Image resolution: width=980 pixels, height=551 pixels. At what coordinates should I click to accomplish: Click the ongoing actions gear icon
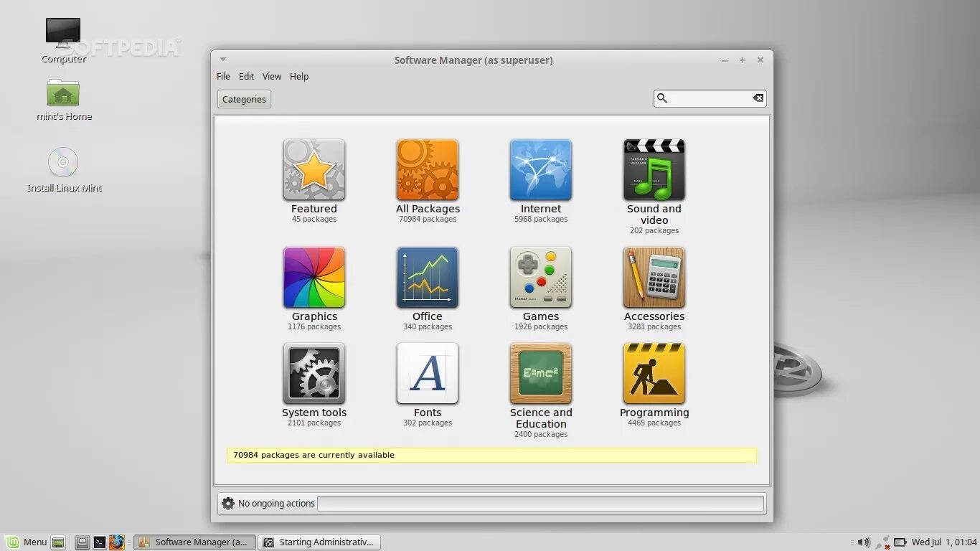click(228, 504)
